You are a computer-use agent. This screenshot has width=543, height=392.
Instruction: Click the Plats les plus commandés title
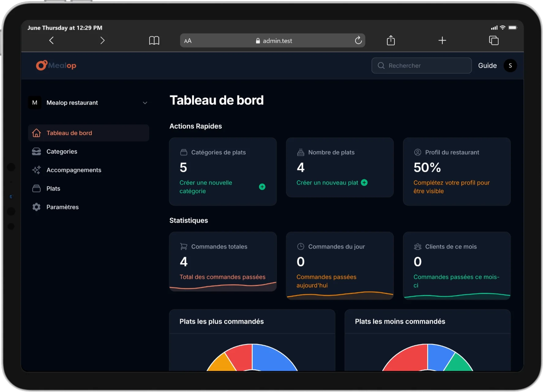tap(221, 321)
